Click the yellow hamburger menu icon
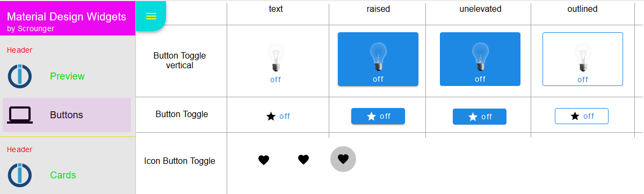Screen dimensions: 644x194 tap(151, 16)
